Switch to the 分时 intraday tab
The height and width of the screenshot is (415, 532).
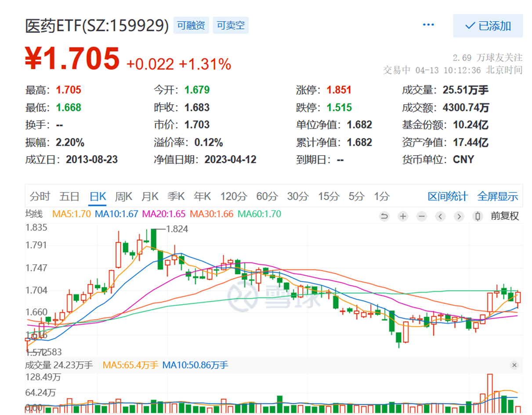tap(41, 197)
